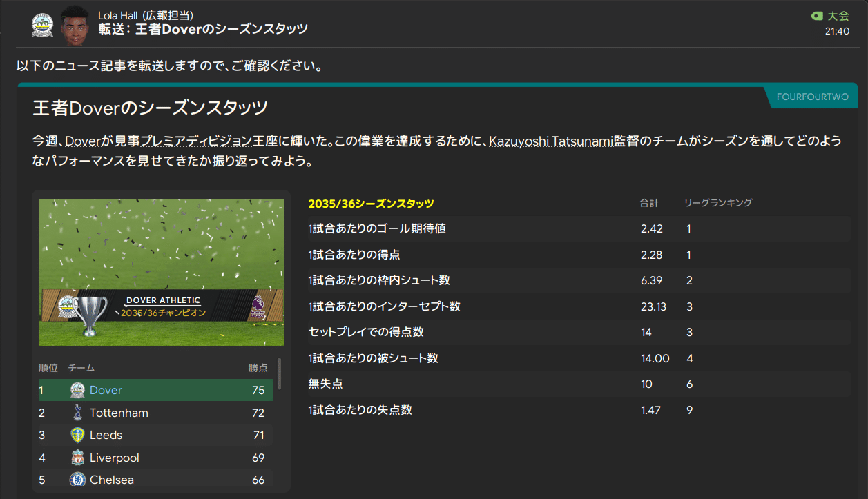Click the FOURFOURTWO source tag

(x=812, y=97)
